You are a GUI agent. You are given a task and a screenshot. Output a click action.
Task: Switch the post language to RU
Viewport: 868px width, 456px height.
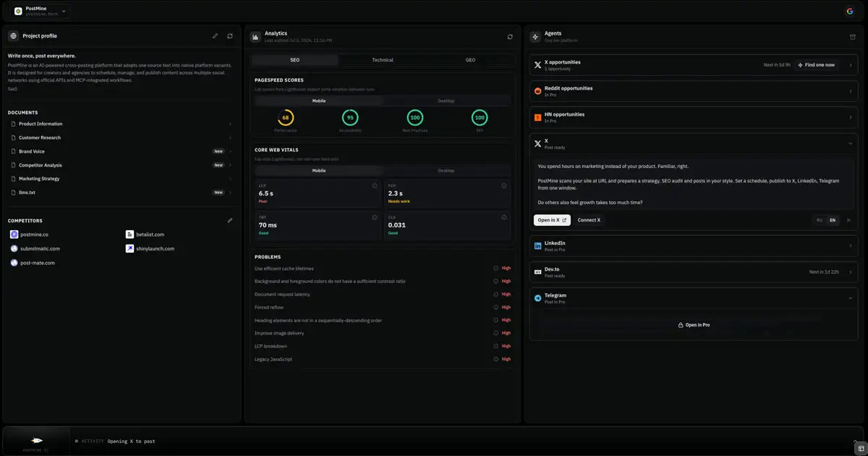820,220
